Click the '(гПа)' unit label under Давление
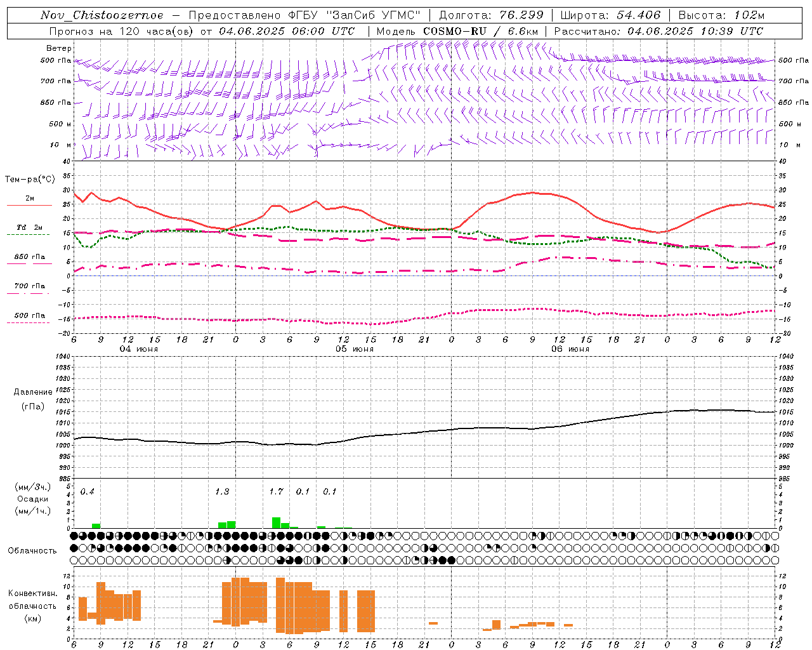This screenshot has height=650, width=812. click(33, 407)
